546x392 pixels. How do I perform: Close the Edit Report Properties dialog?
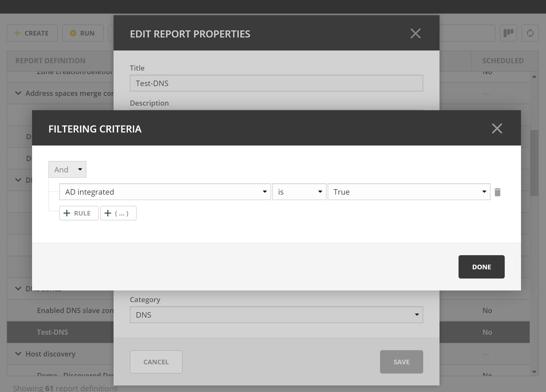click(x=415, y=34)
